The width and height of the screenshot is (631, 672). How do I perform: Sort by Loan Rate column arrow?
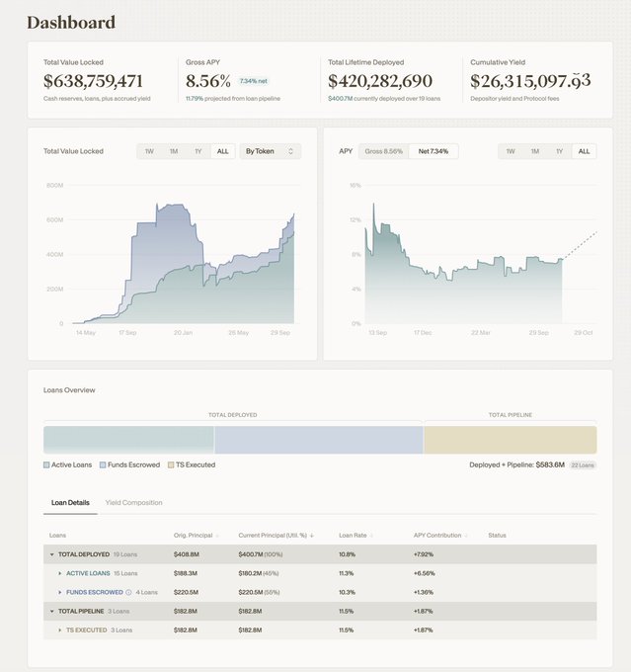(x=371, y=536)
